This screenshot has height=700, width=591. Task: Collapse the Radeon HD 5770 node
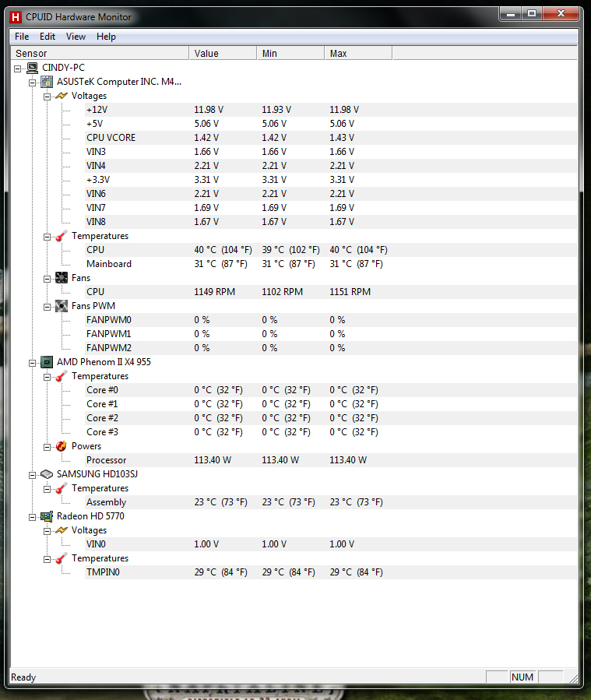[x=33, y=517]
